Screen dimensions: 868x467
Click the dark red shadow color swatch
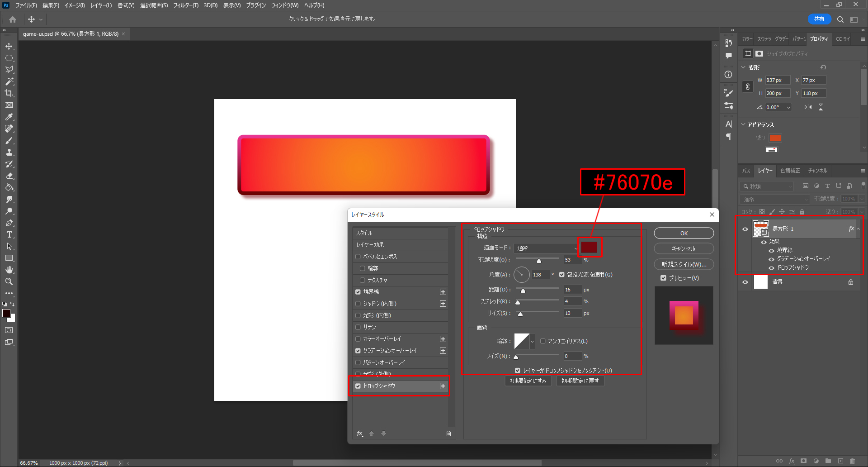pos(589,248)
